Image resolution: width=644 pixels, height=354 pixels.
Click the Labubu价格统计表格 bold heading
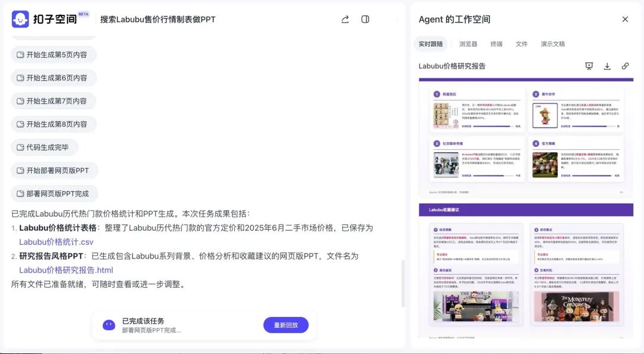pos(57,228)
